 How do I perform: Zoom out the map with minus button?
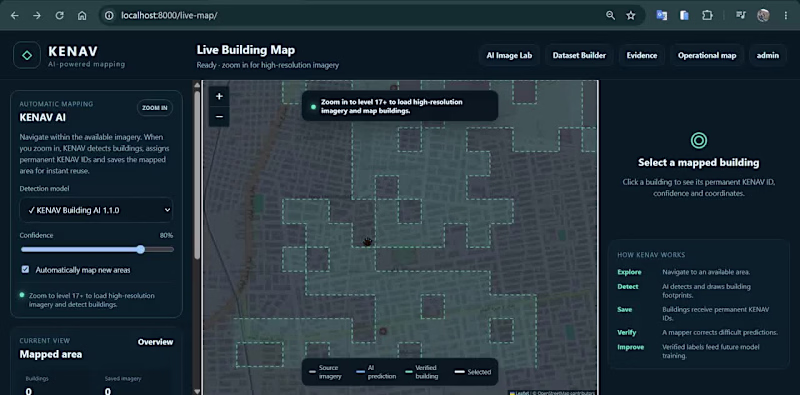[x=219, y=117]
